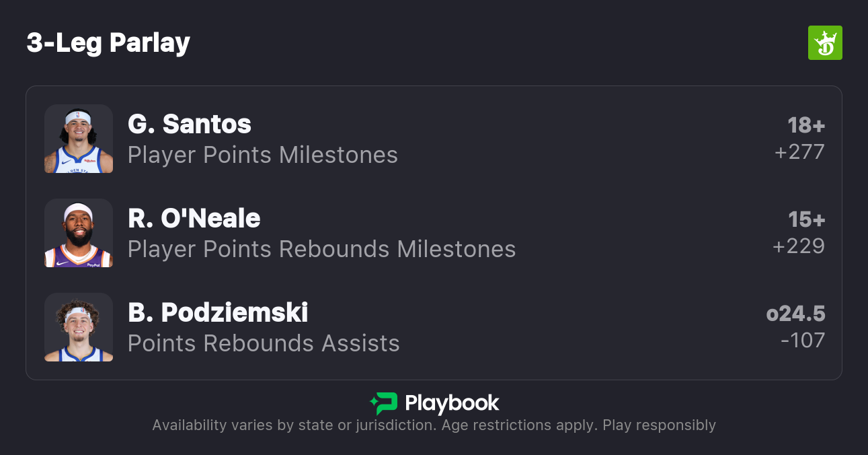Click the green Playbook logo icon
The width and height of the screenshot is (868, 455).
click(384, 403)
